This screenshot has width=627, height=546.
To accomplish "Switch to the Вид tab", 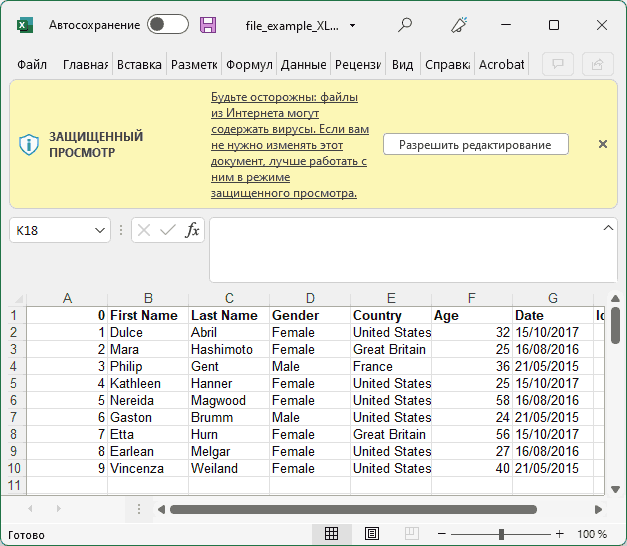I will pos(402,64).
